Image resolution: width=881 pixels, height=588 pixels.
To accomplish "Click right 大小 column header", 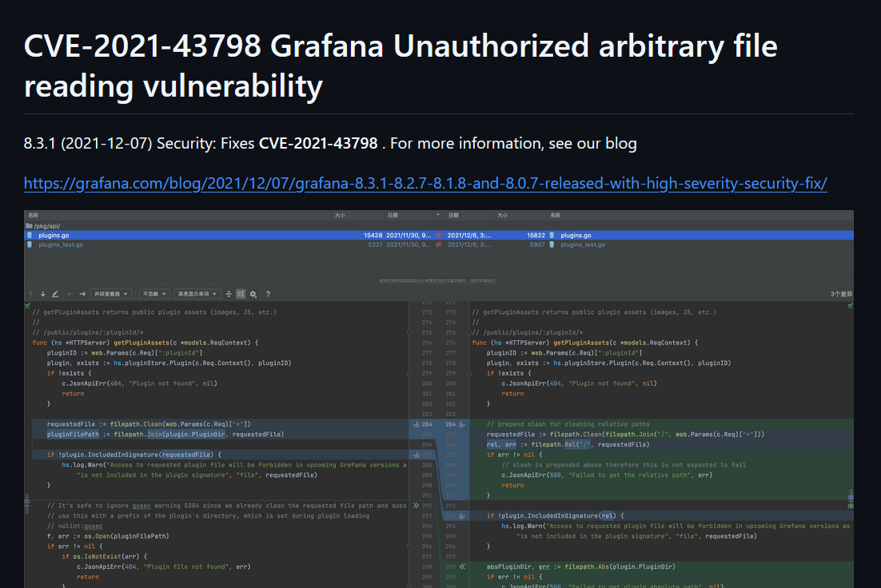I will pos(502,215).
